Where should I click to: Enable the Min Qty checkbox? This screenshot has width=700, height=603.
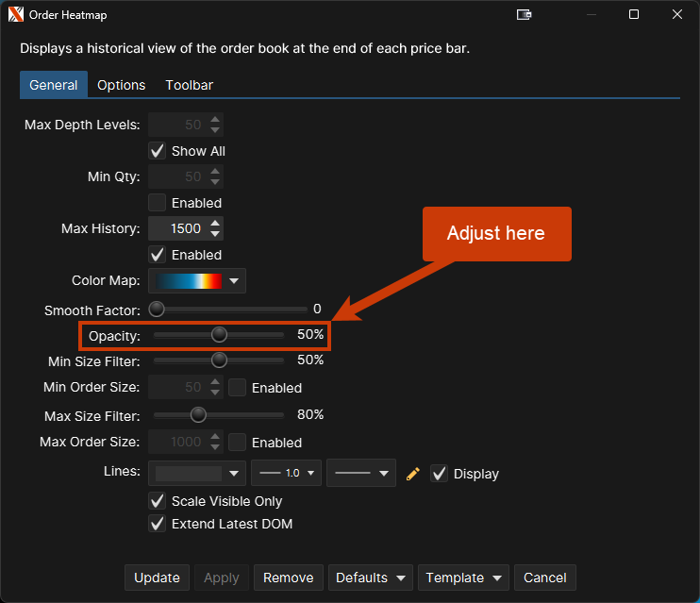(158, 203)
